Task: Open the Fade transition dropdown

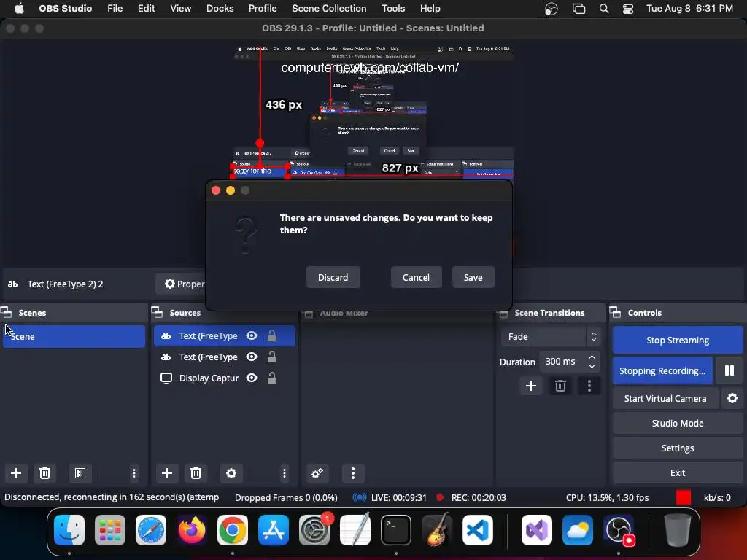Action: [x=551, y=337]
